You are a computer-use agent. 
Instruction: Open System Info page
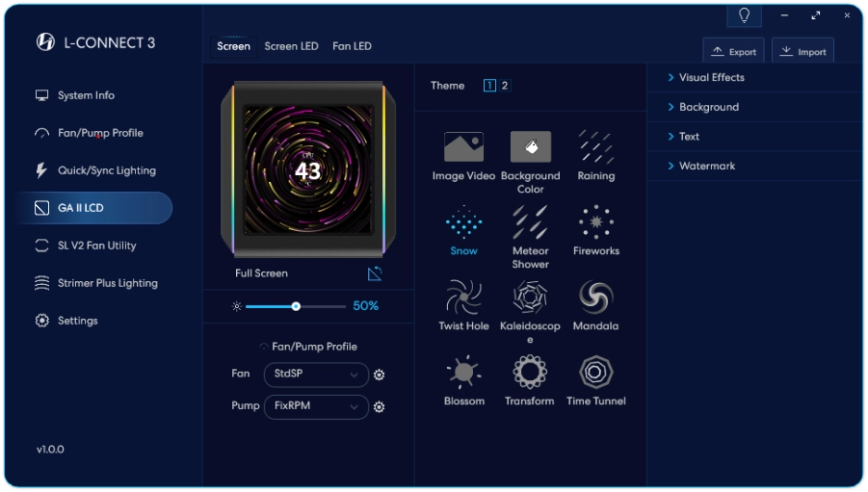tap(86, 95)
